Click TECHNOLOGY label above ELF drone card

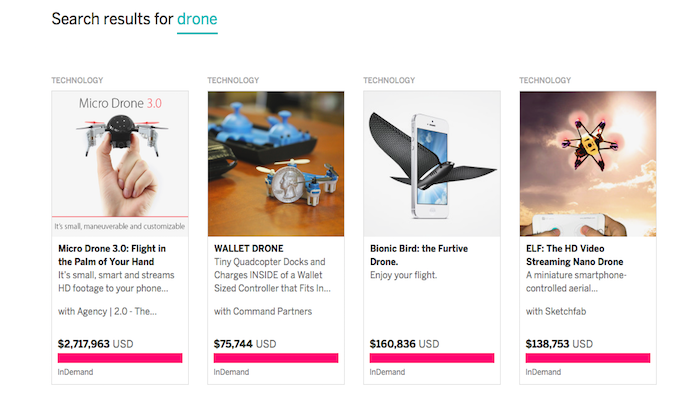coord(545,80)
